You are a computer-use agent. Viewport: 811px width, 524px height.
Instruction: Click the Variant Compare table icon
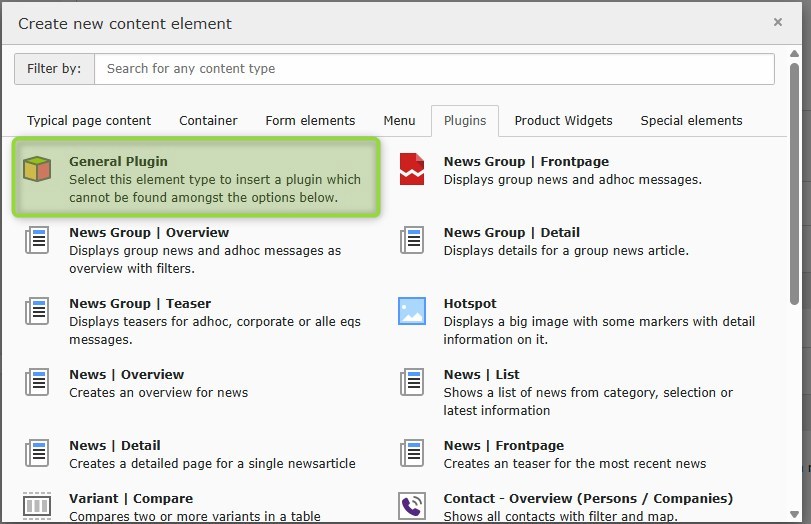(37, 505)
